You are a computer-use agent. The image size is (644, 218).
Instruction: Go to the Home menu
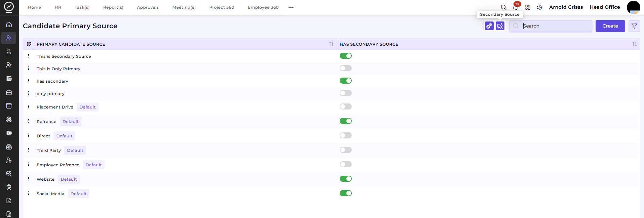(x=34, y=7)
